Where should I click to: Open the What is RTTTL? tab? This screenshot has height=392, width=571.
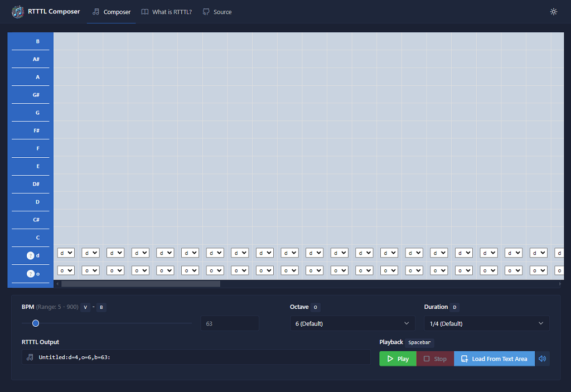[x=166, y=12]
